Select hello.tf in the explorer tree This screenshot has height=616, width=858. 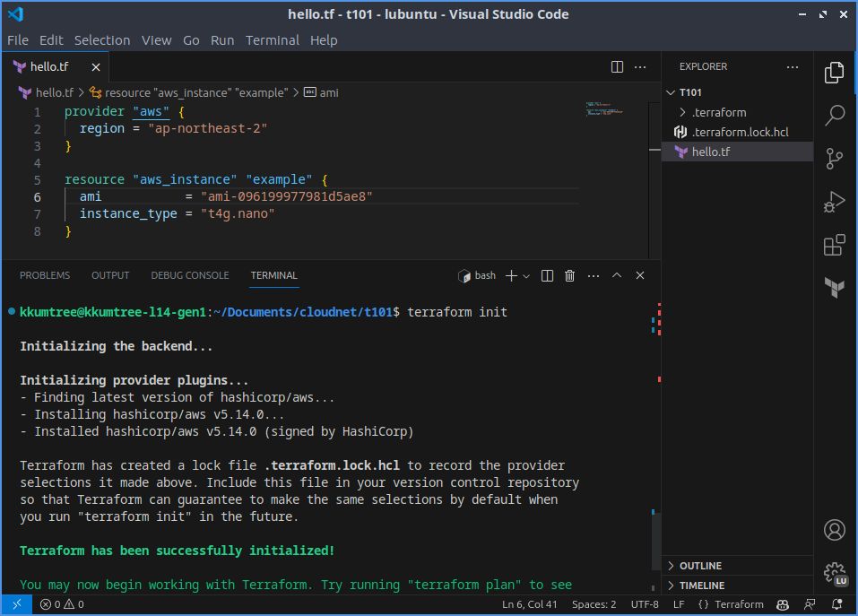point(737,152)
